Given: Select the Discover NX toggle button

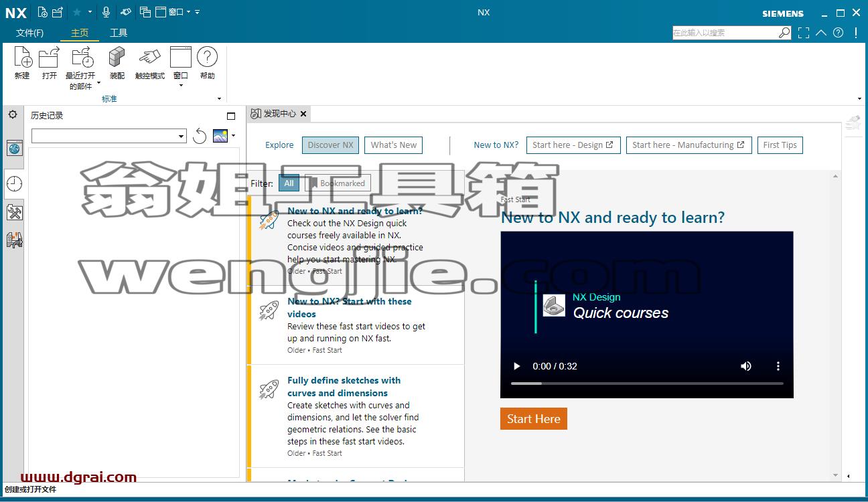Looking at the screenshot, I should click(330, 145).
